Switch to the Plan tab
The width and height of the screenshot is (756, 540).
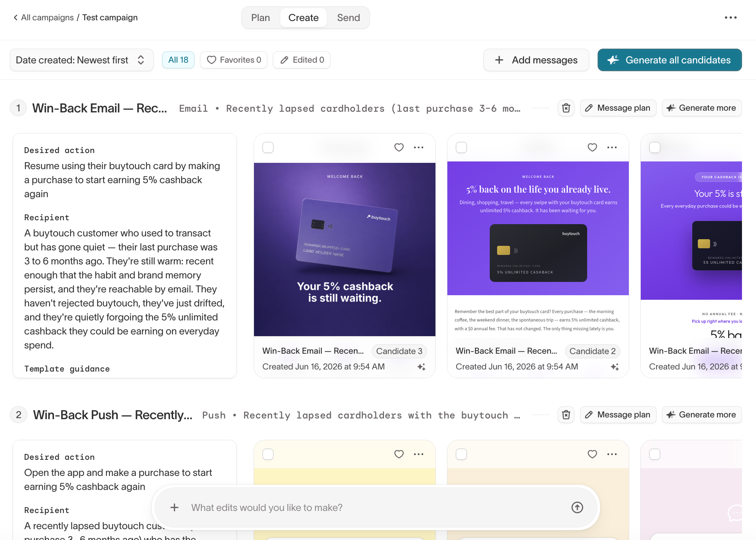(261, 18)
